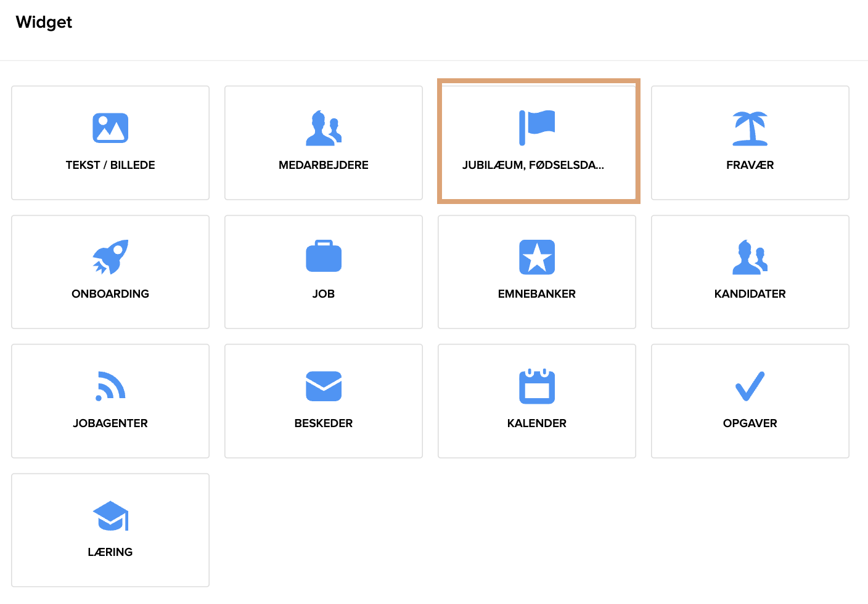
Task: Choose the FRAVÆR widget tile text
Action: pyautogui.click(x=750, y=165)
